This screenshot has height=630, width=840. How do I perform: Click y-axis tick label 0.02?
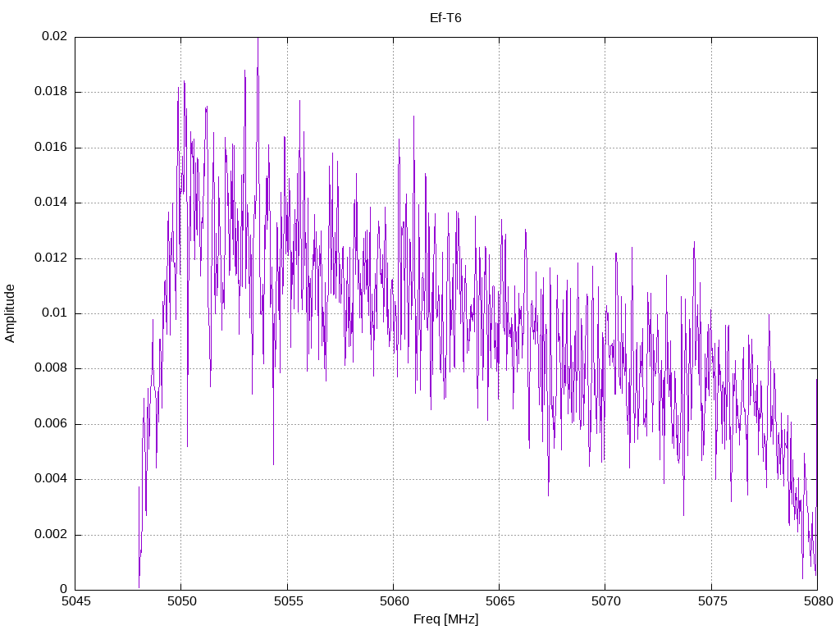(55, 36)
